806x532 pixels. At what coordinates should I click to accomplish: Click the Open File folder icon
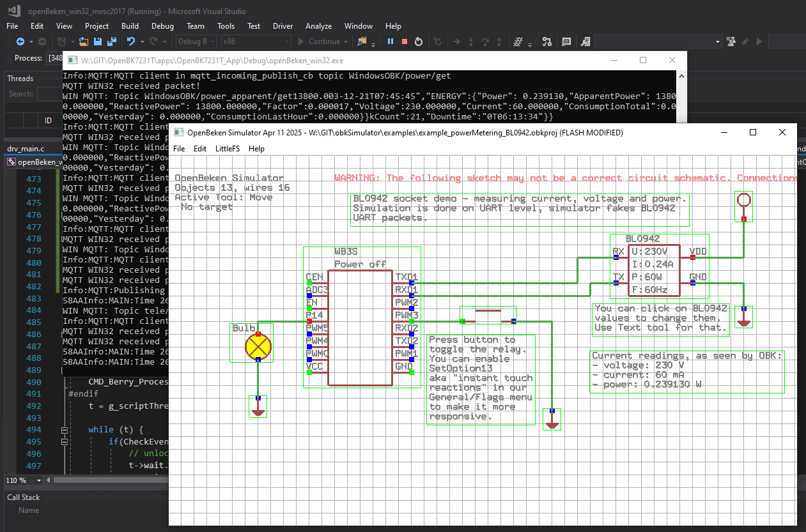pos(84,42)
